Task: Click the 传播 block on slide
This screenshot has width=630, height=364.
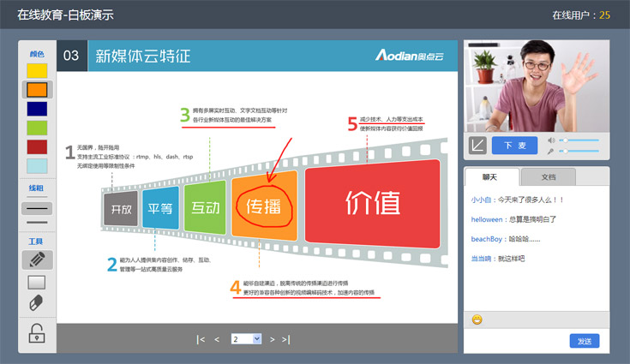Action: (x=264, y=206)
